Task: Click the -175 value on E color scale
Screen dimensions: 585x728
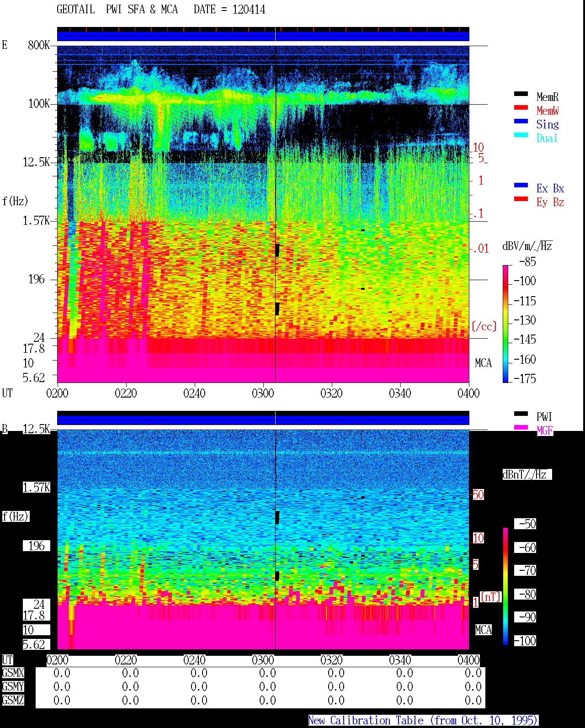Action: 525,378
